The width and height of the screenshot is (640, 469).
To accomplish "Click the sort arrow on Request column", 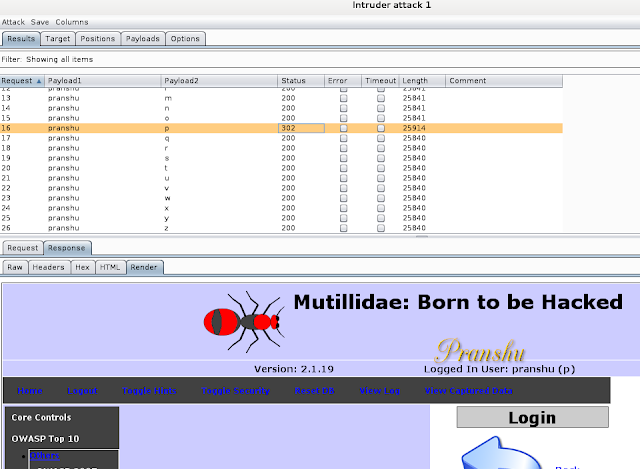I will [x=40, y=81].
